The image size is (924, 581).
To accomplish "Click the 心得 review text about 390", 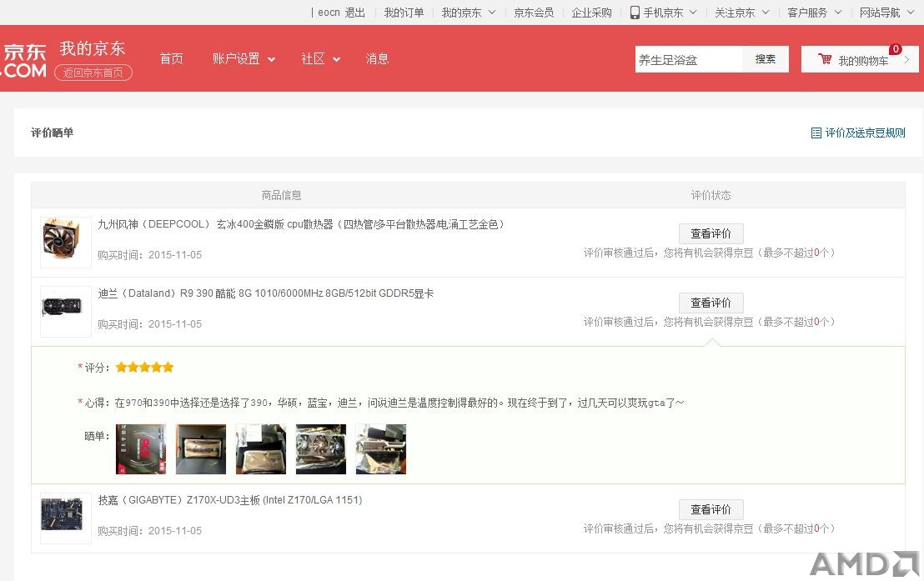I will 399,403.
